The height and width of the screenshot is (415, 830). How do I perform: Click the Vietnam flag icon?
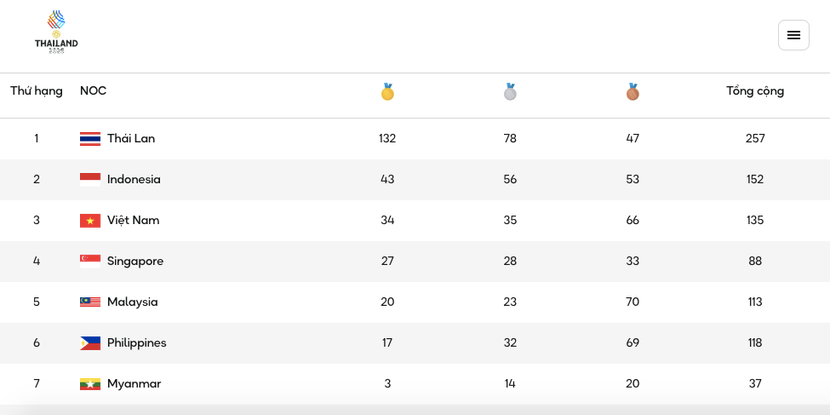coord(90,221)
